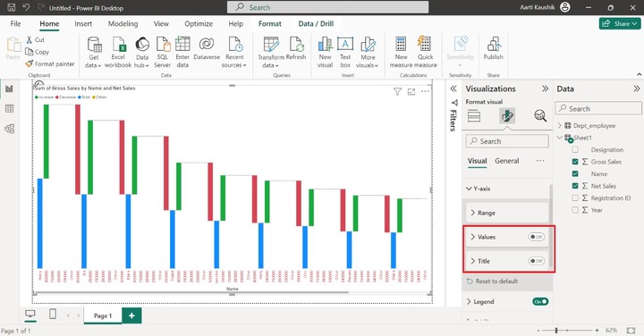
Task: Open the Analytics magnifier icon
Action: (x=540, y=116)
